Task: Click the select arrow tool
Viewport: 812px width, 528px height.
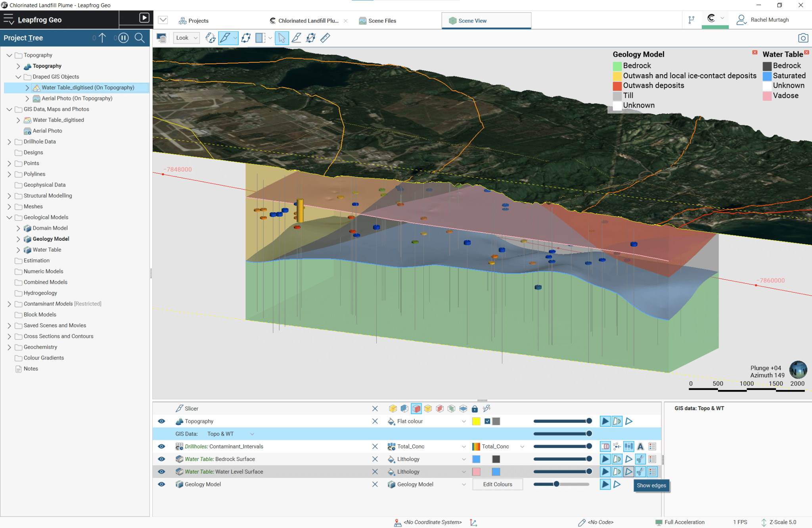Action: (282, 38)
